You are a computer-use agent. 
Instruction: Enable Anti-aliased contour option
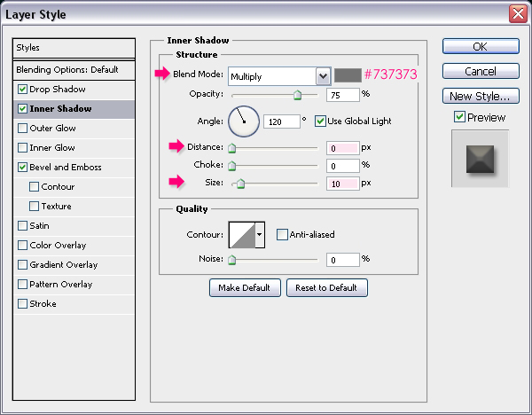(283, 234)
